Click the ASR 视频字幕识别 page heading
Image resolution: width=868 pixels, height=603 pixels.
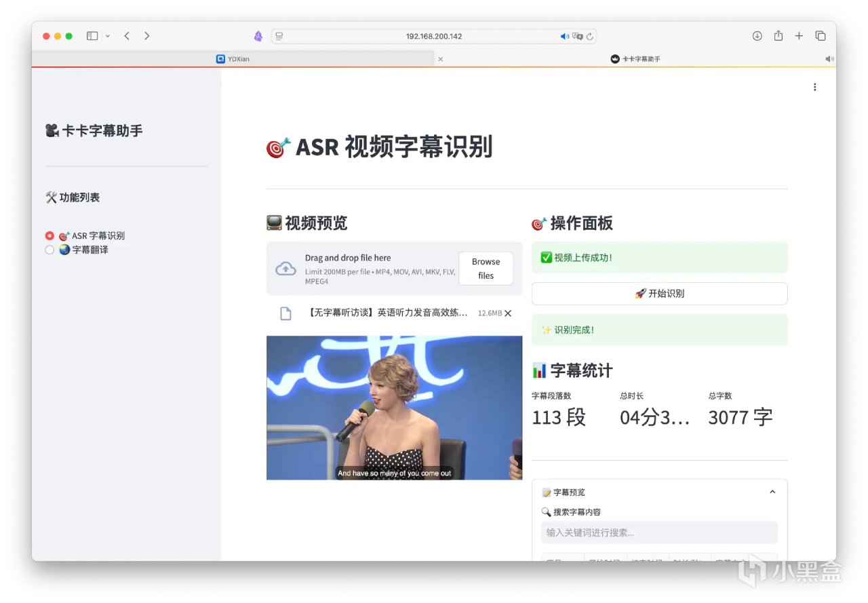pyautogui.click(x=379, y=147)
